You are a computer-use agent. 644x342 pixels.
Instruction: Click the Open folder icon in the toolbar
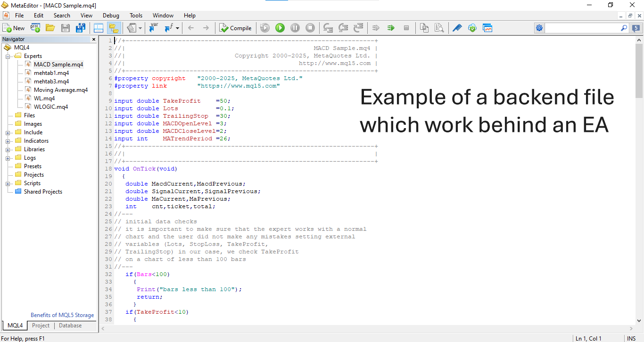(50, 28)
